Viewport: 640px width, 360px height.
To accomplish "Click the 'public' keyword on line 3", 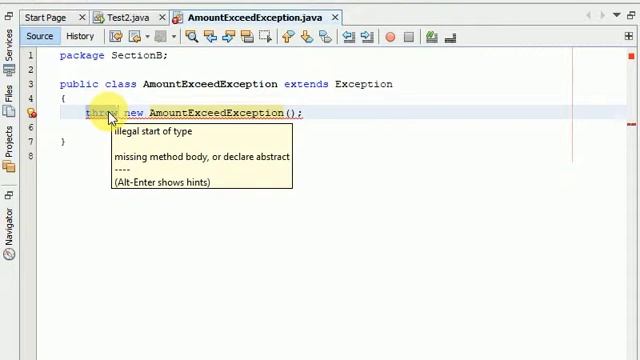I will 79,84.
